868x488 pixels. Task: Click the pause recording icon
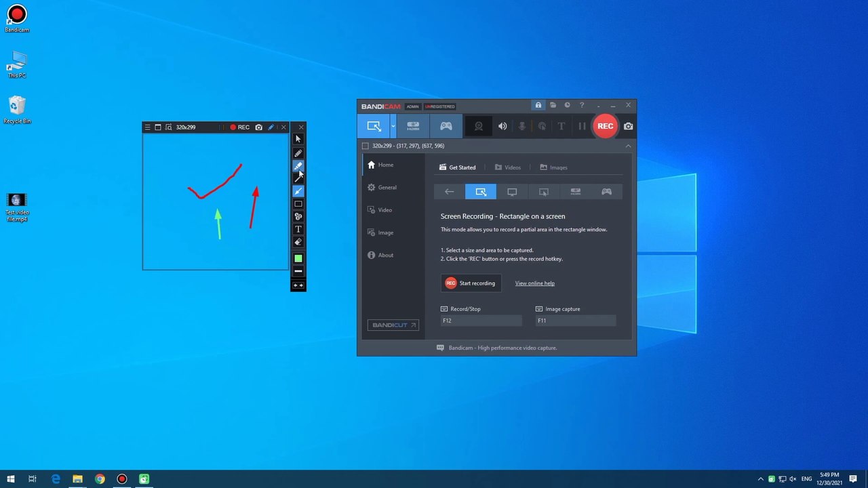pos(581,126)
